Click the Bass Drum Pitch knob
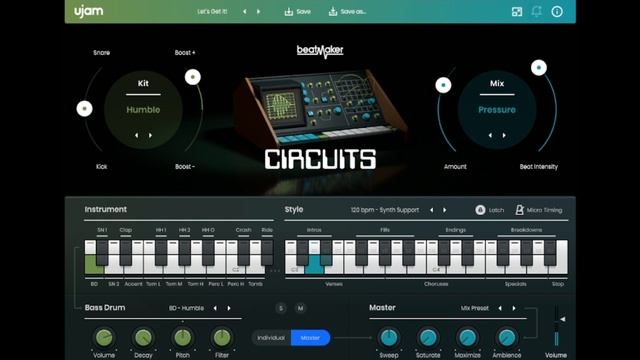The width and height of the screenshot is (640, 360). pyautogui.click(x=182, y=338)
